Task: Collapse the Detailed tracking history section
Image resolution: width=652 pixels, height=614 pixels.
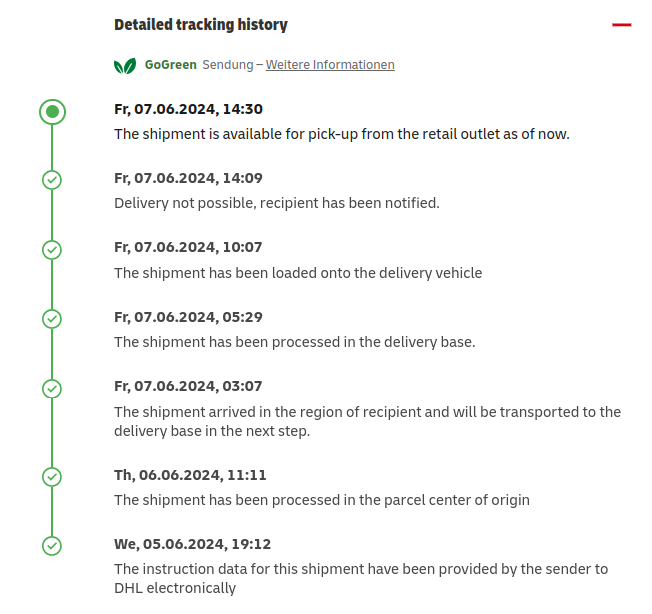Action: tap(622, 25)
